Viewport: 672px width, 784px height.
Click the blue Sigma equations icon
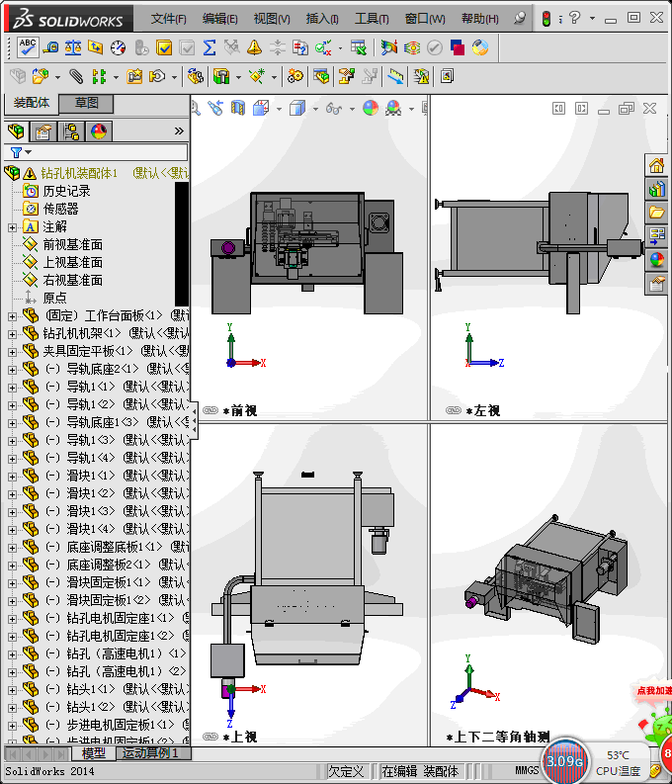(210, 47)
